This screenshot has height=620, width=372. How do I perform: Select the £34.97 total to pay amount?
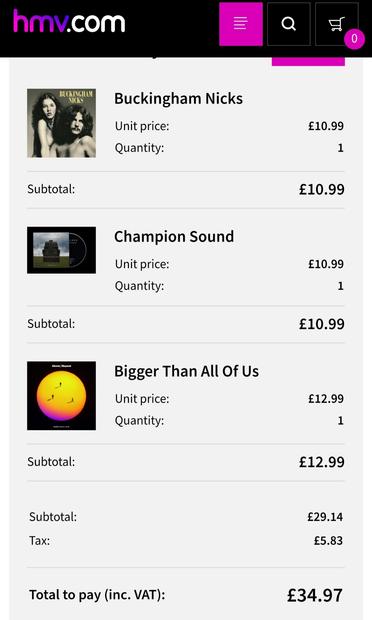[x=315, y=595]
